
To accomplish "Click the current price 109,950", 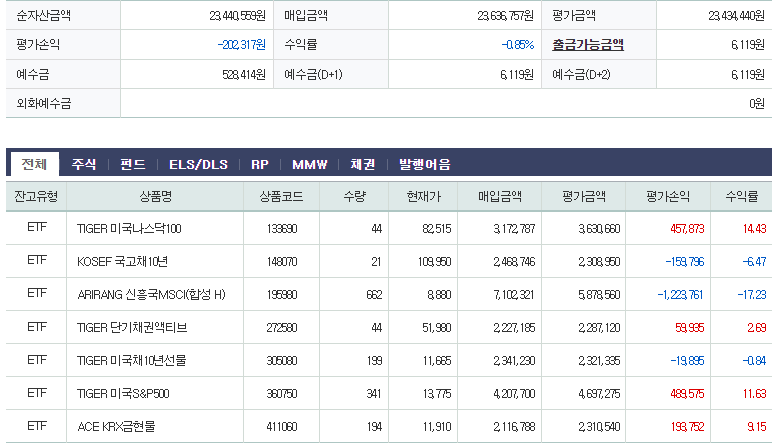I will click(434, 262).
